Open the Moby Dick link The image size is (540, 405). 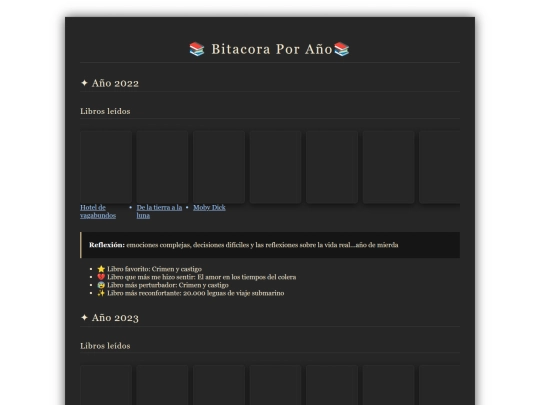[209, 207]
